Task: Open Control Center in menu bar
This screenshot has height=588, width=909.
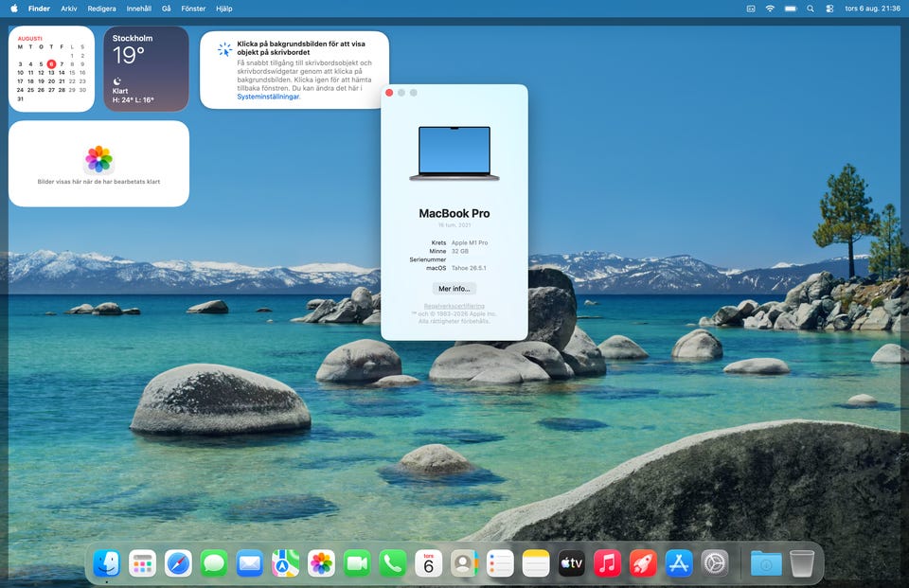Action: pos(829,9)
